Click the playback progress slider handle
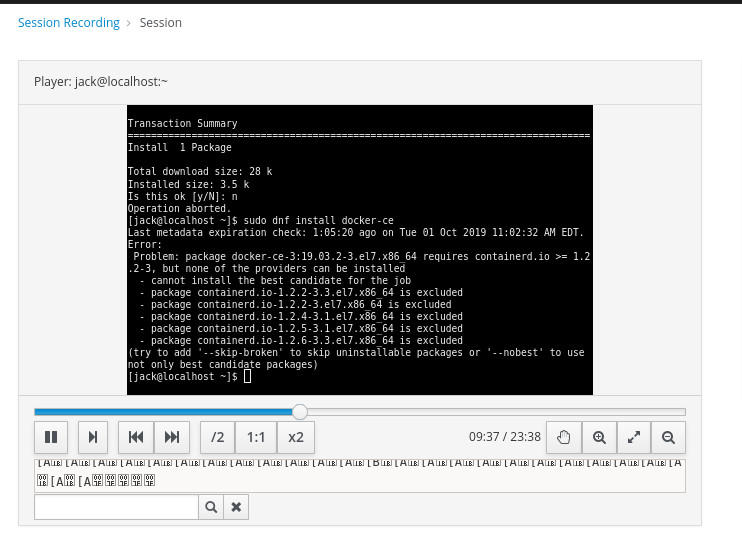The image size is (742, 540). coord(300,412)
